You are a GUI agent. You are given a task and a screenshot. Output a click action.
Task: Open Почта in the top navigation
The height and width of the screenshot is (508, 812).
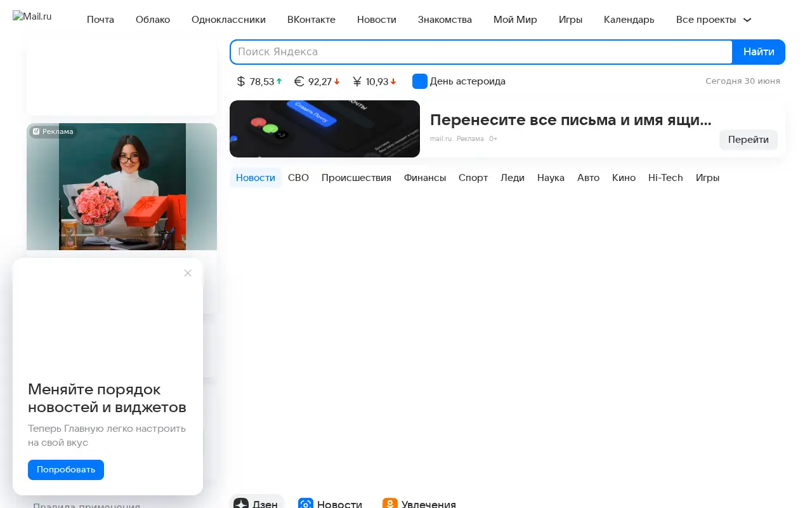pos(100,20)
